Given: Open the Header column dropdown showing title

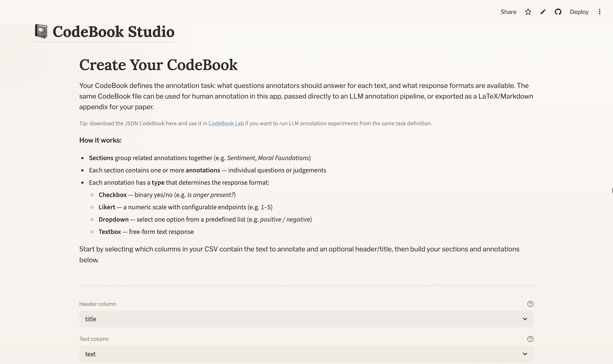Looking at the screenshot, I should [306, 319].
